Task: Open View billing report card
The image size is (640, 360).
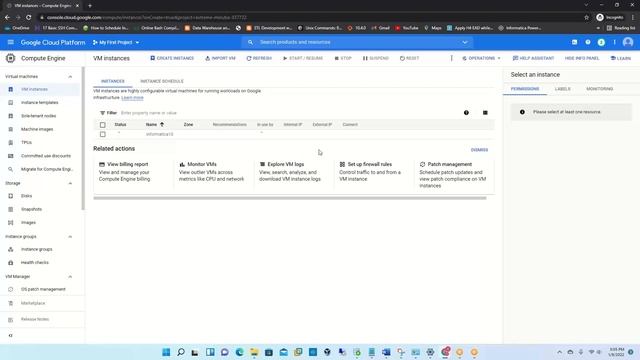Action: tap(133, 172)
